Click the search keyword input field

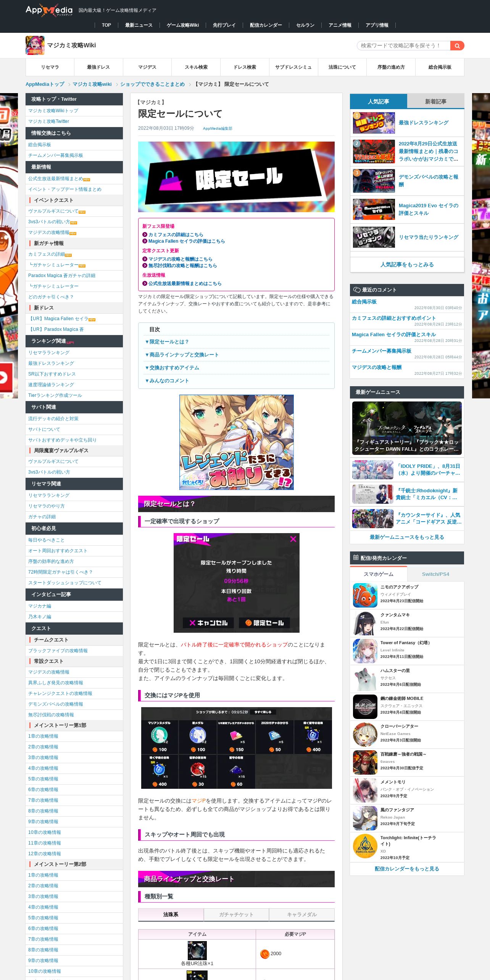click(403, 46)
